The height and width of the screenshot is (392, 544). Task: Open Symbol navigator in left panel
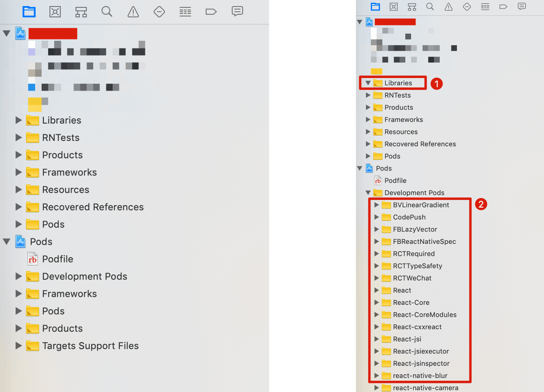pos(81,12)
